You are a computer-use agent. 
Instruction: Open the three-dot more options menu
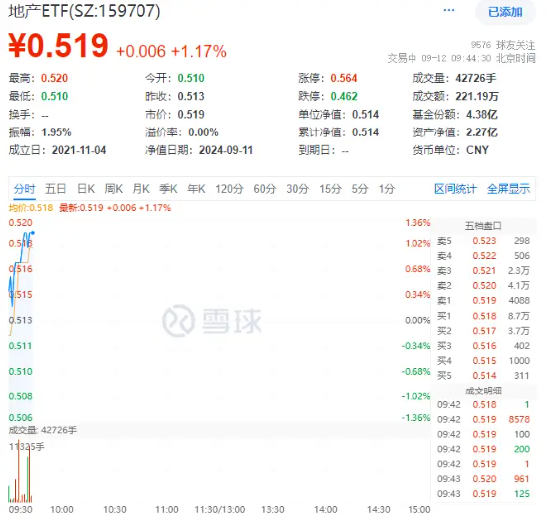click(x=449, y=11)
